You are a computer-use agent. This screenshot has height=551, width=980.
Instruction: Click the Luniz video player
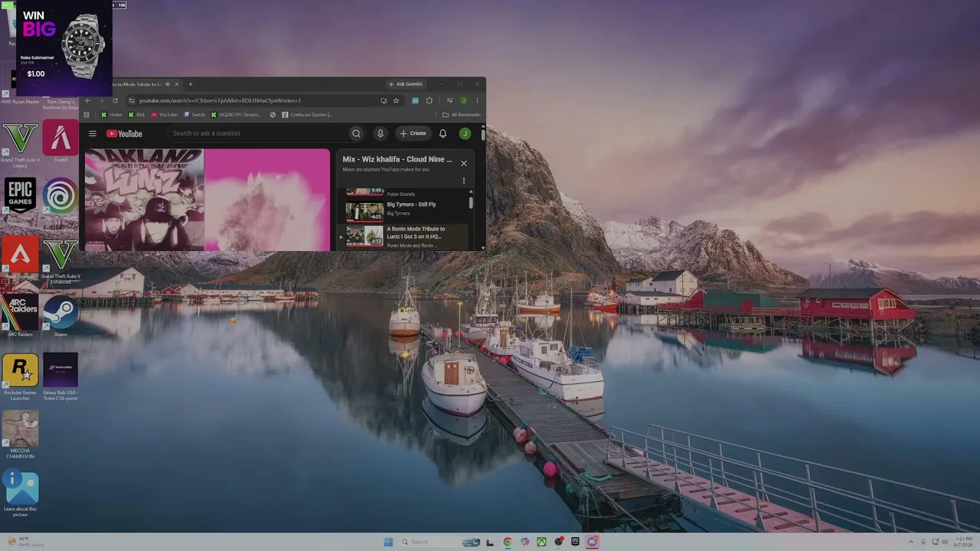point(207,200)
